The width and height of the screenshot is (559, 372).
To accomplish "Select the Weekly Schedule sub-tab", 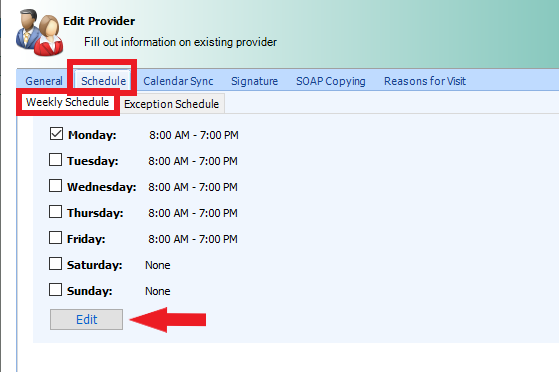I will pos(68,102).
